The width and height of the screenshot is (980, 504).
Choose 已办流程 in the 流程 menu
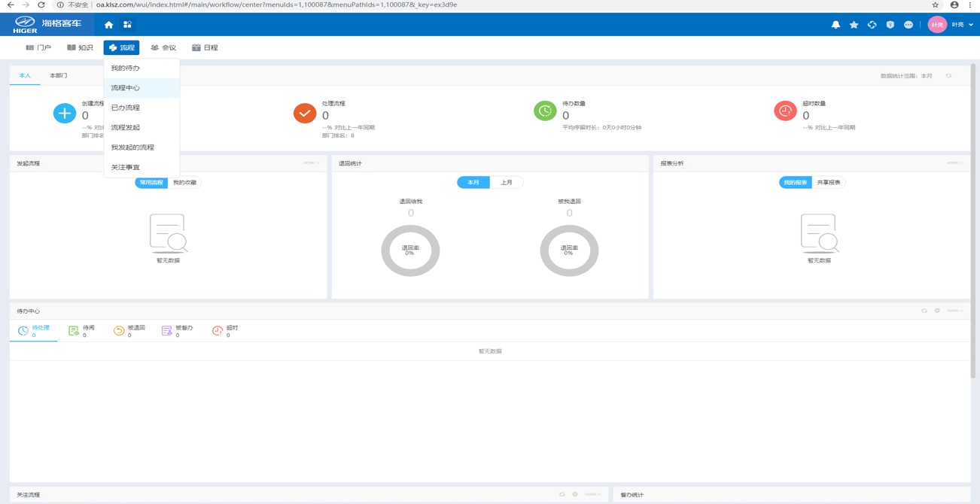pos(126,108)
